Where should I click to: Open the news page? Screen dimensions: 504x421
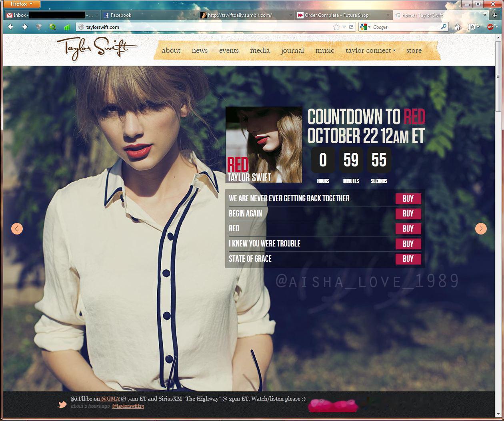[200, 50]
